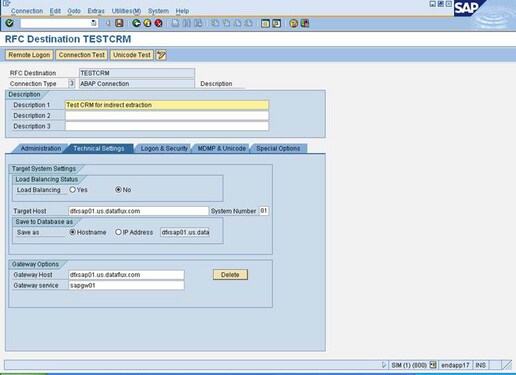Open the Goto menu
516x375 pixels.
(x=74, y=11)
